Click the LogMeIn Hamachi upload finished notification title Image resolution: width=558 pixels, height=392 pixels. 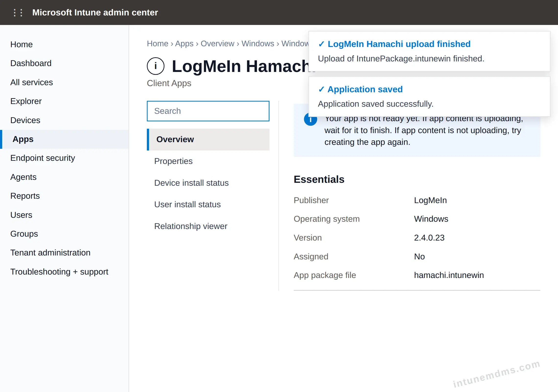[399, 44]
